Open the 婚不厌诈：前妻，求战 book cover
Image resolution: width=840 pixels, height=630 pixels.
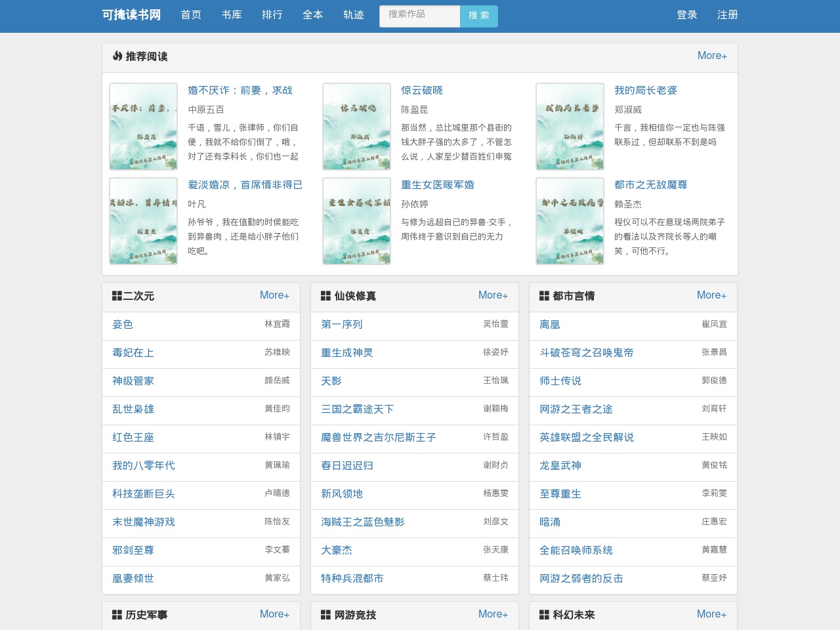coord(144,127)
